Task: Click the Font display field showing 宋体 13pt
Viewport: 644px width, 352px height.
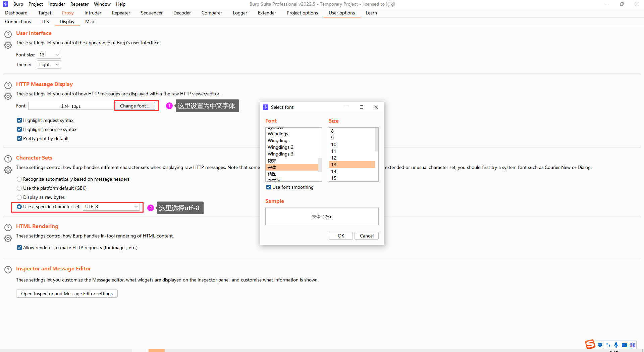Action: [x=71, y=106]
